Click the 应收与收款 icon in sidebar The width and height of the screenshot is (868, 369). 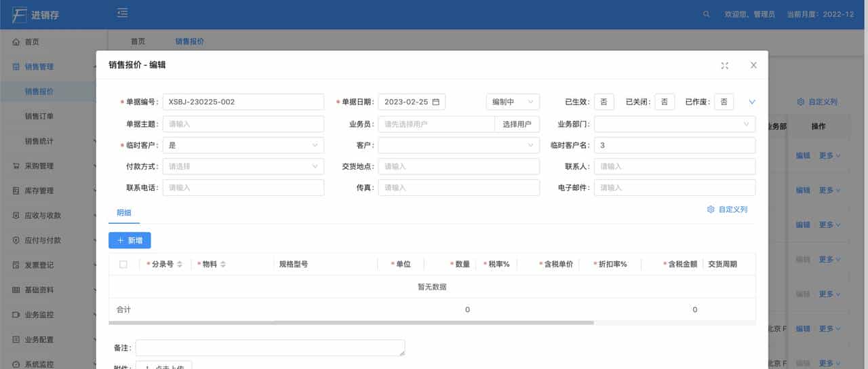click(x=16, y=216)
